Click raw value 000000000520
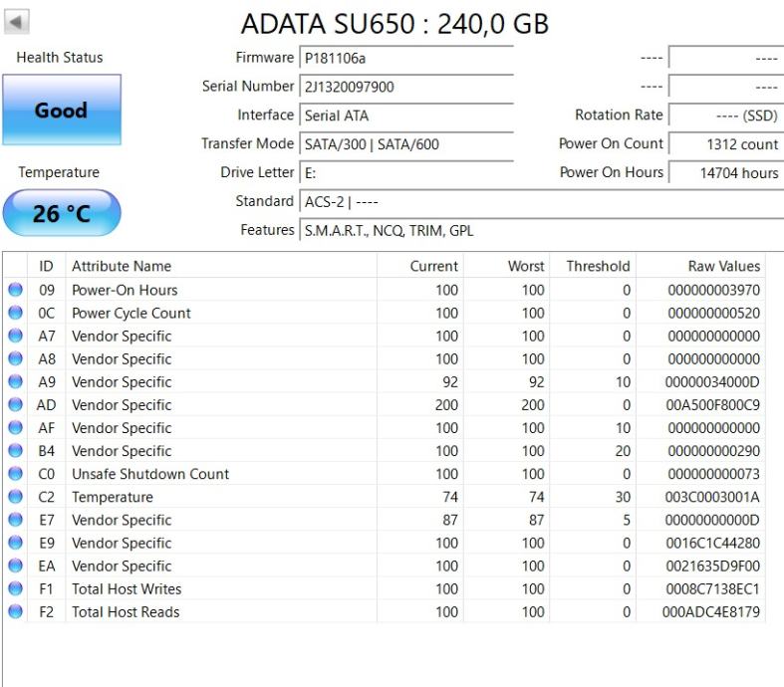This screenshot has width=784, height=687. tap(713, 313)
